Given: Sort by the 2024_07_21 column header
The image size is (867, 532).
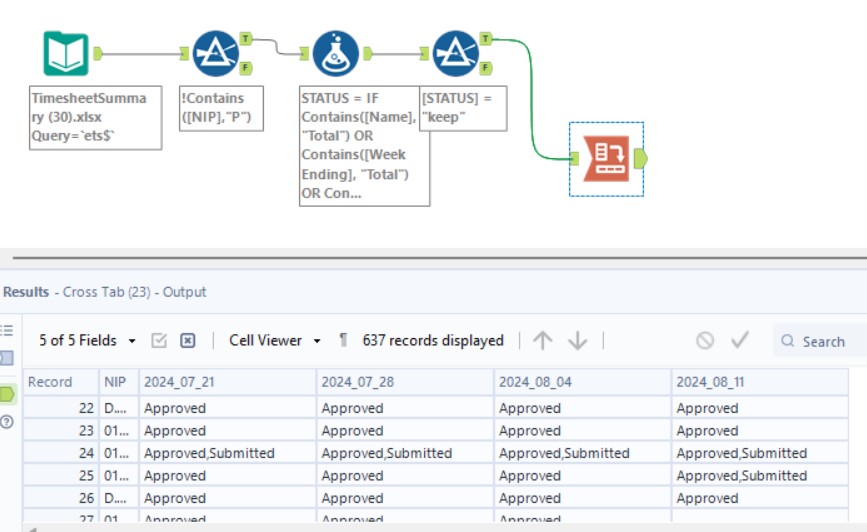Looking at the screenshot, I should tap(227, 382).
